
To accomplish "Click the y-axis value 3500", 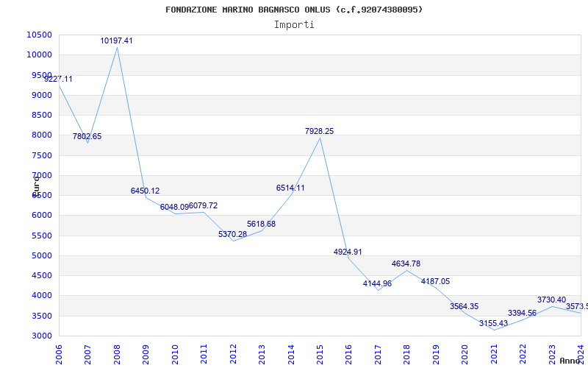I will 41,316.
